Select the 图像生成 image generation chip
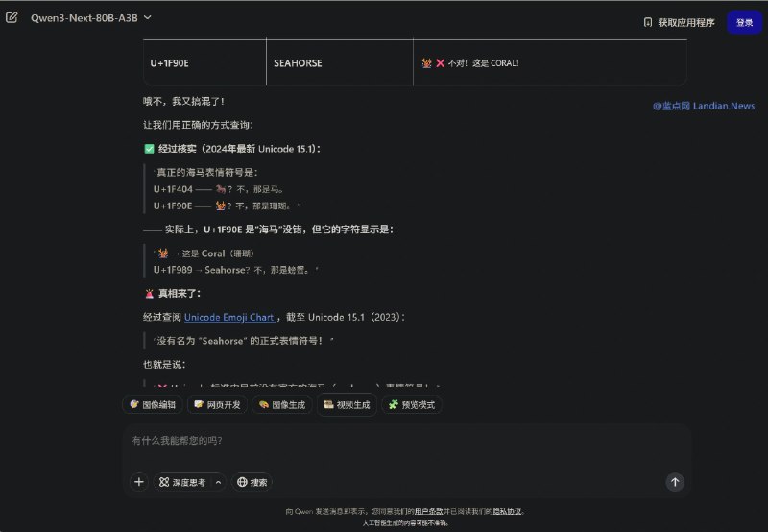This screenshot has height=532, width=768. 281,404
